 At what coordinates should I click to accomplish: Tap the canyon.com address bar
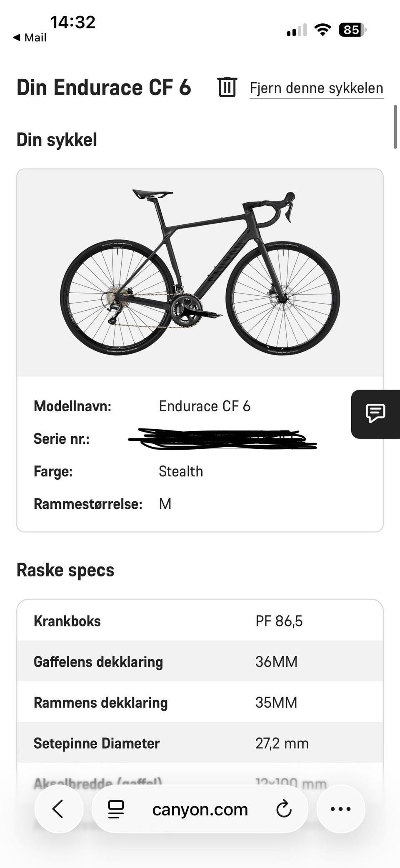click(200, 809)
